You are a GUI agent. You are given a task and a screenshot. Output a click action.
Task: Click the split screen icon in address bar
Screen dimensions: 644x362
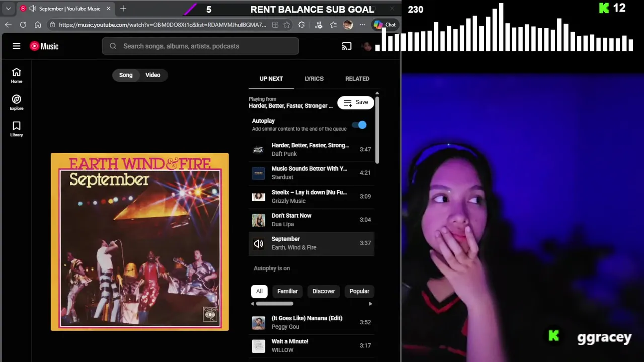[x=275, y=25]
